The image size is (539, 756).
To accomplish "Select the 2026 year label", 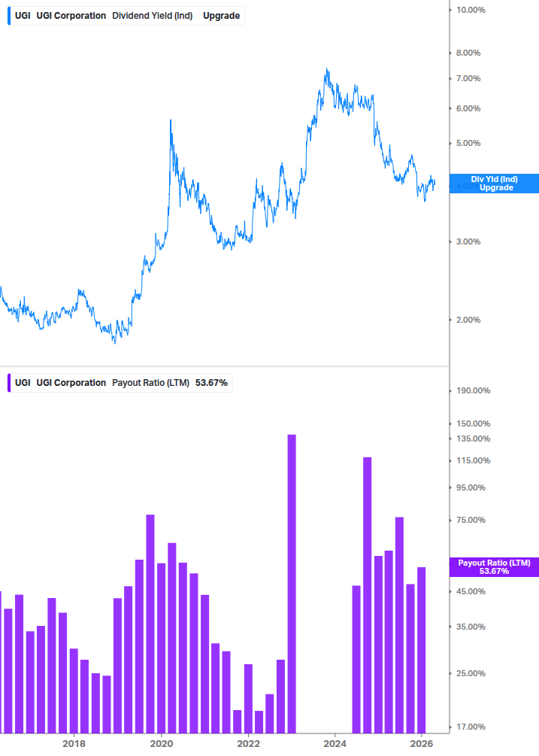I will coord(423,743).
